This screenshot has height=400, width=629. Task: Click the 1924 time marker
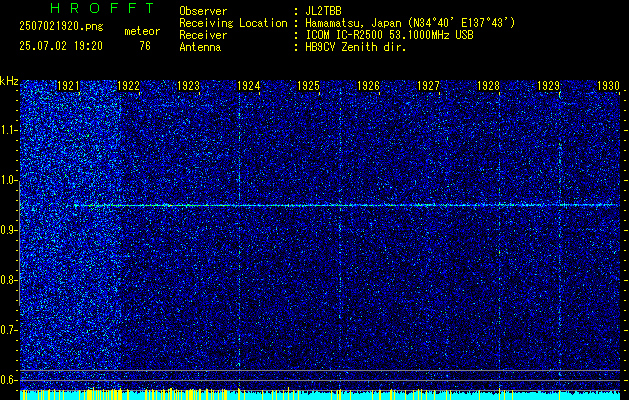pyautogui.click(x=249, y=86)
